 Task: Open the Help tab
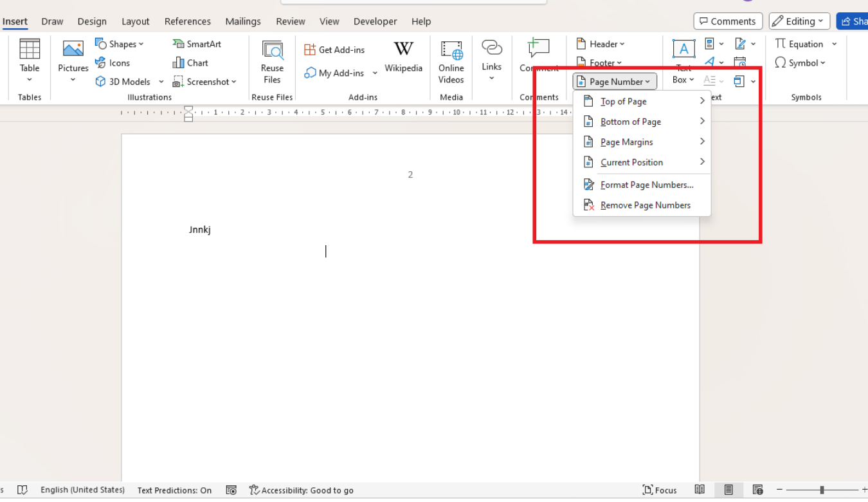421,21
